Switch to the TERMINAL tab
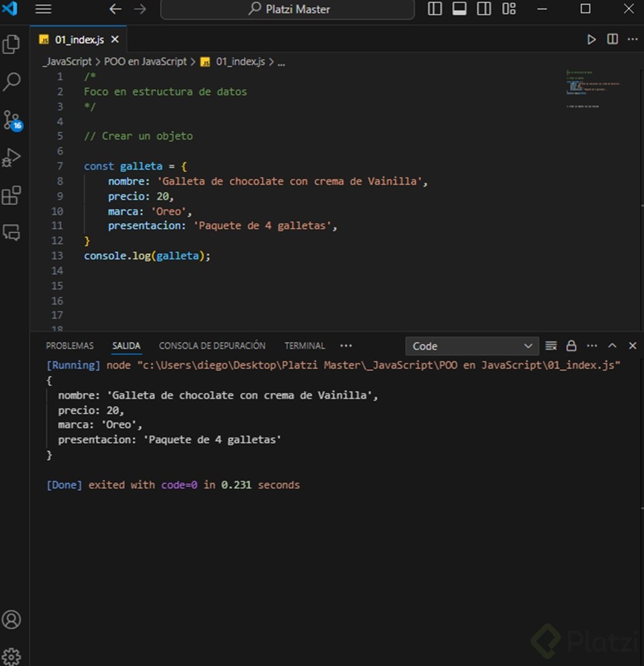 pos(305,346)
